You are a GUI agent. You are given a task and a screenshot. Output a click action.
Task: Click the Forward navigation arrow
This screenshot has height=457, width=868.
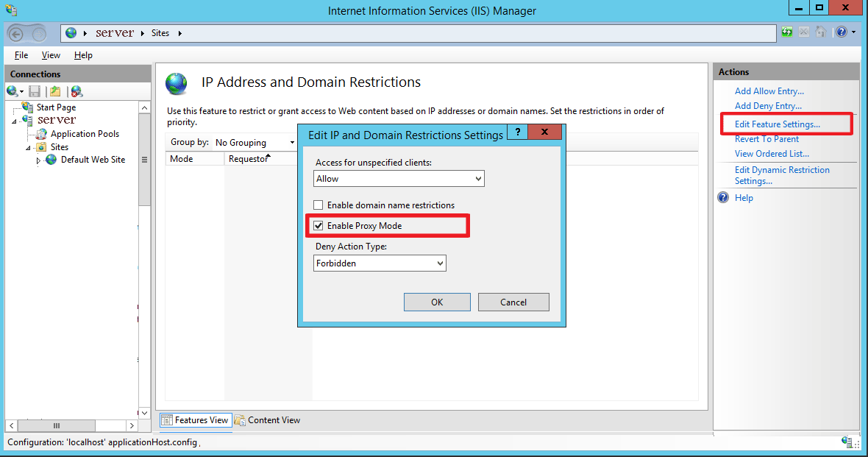39,35
